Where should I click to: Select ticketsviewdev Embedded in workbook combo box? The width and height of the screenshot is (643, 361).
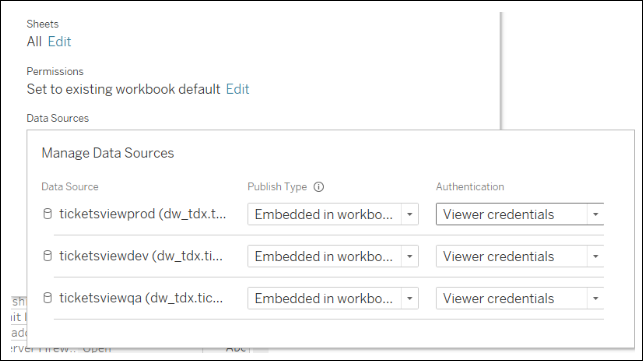click(x=333, y=256)
